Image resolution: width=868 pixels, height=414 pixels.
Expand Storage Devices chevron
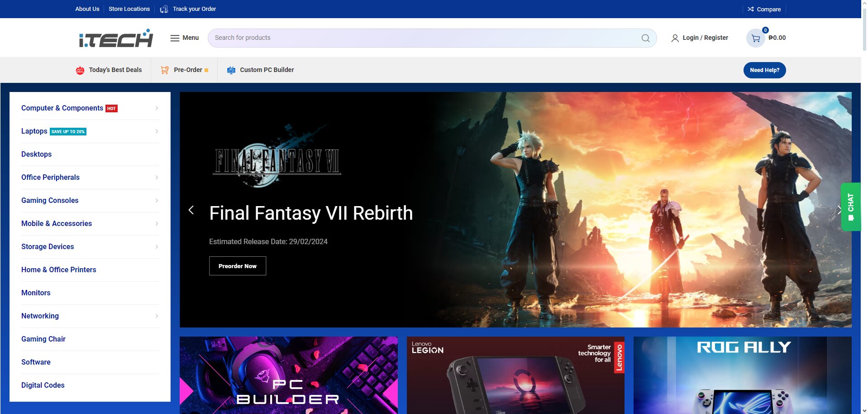tap(157, 247)
